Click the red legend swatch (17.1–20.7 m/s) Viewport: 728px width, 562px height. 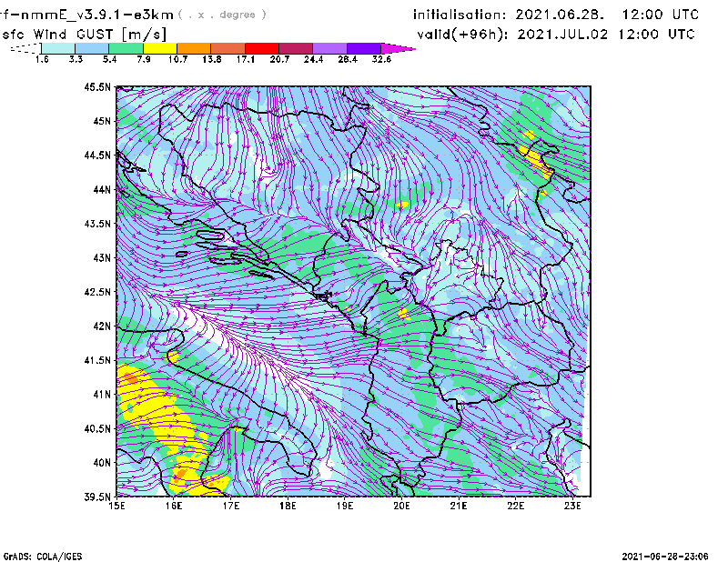point(262,47)
